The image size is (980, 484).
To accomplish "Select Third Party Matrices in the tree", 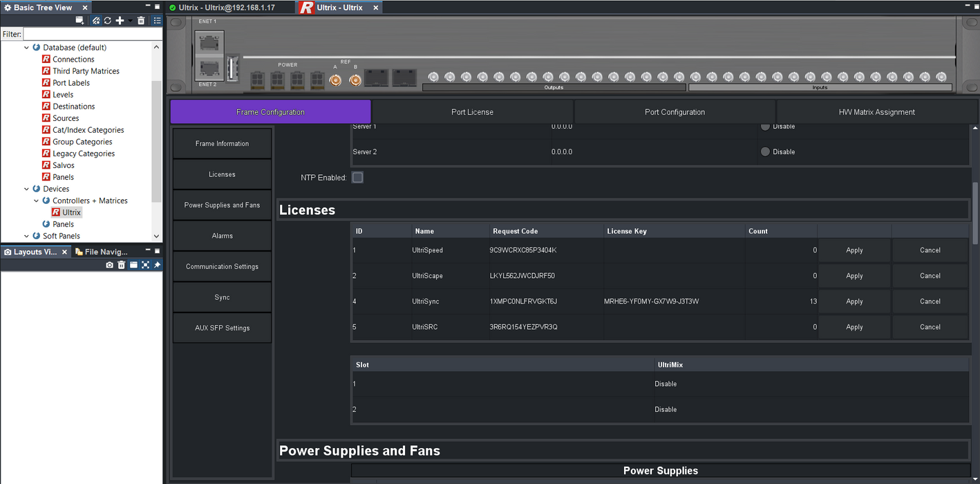I will coord(86,71).
